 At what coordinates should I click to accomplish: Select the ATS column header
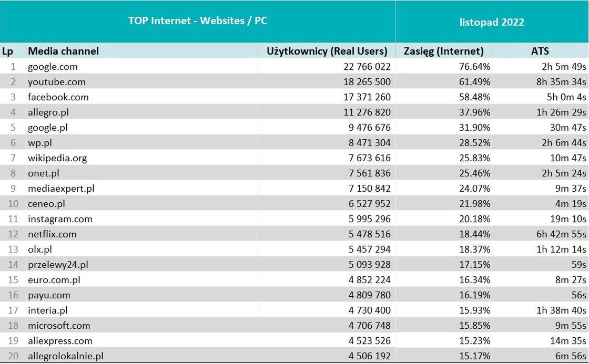point(540,51)
